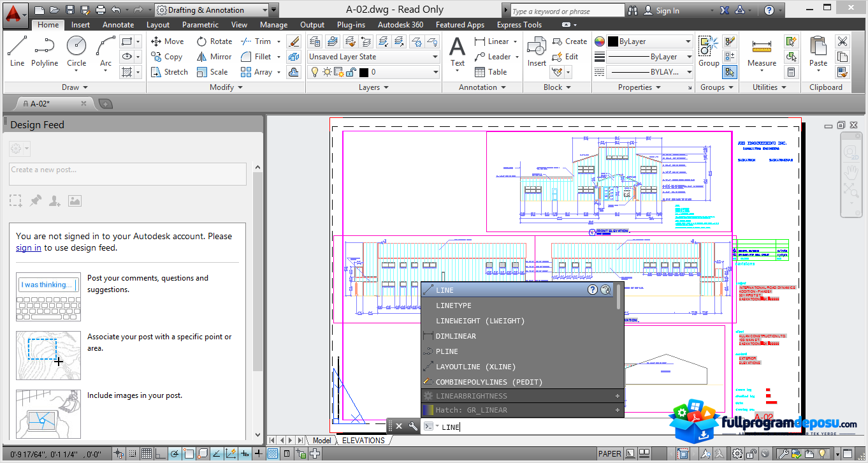This screenshot has width=868, height=463.
Task: Open the Annotate ribbon tab
Action: 119,25
